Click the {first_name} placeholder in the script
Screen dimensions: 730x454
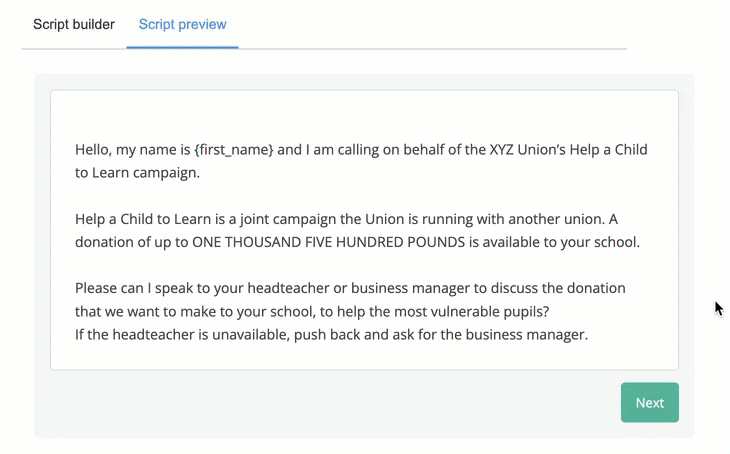coord(234,149)
